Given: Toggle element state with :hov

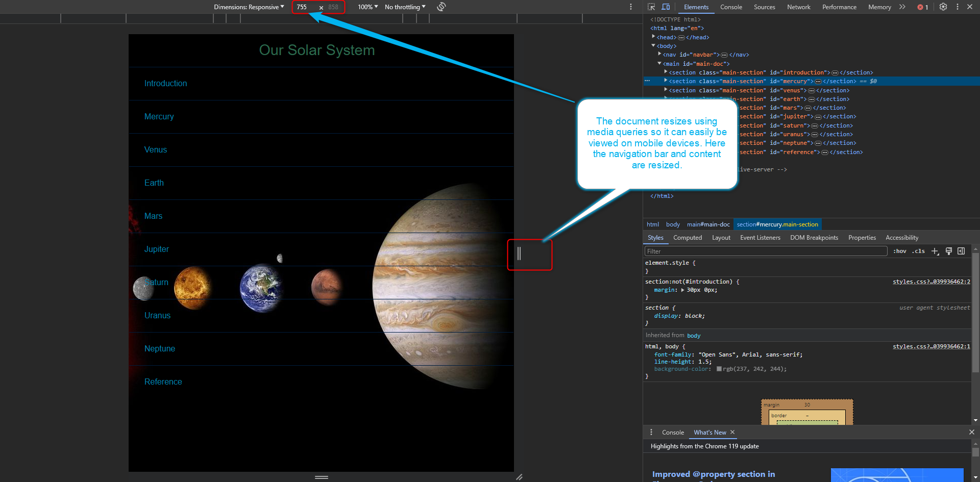Looking at the screenshot, I should click(900, 251).
